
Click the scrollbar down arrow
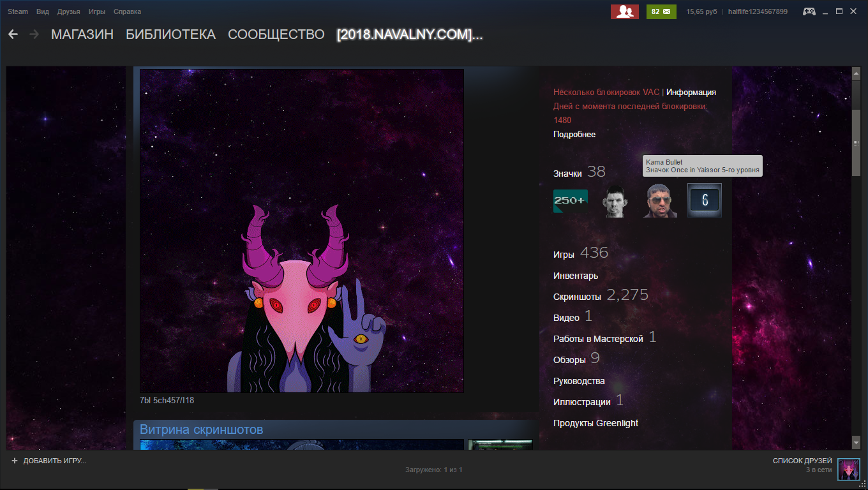coord(857,442)
